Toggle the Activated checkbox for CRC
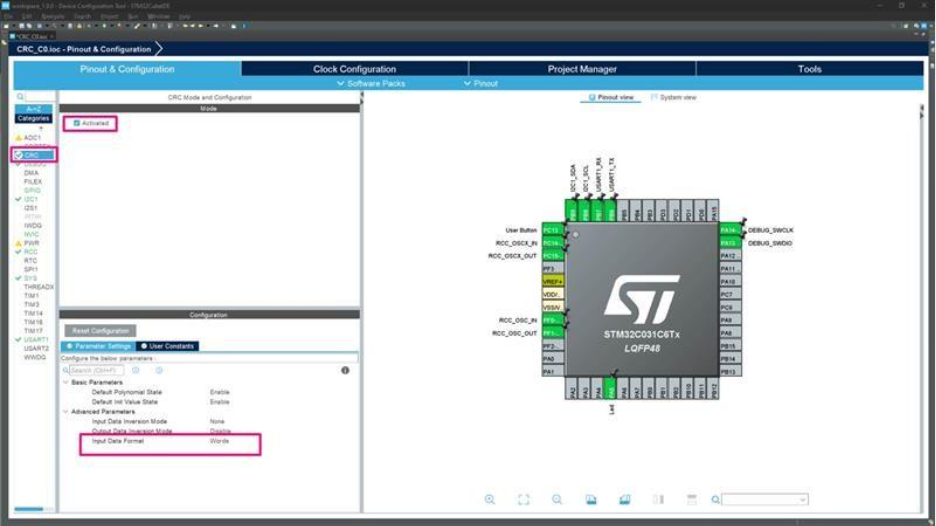The height and width of the screenshot is (526, 936). 76,123
